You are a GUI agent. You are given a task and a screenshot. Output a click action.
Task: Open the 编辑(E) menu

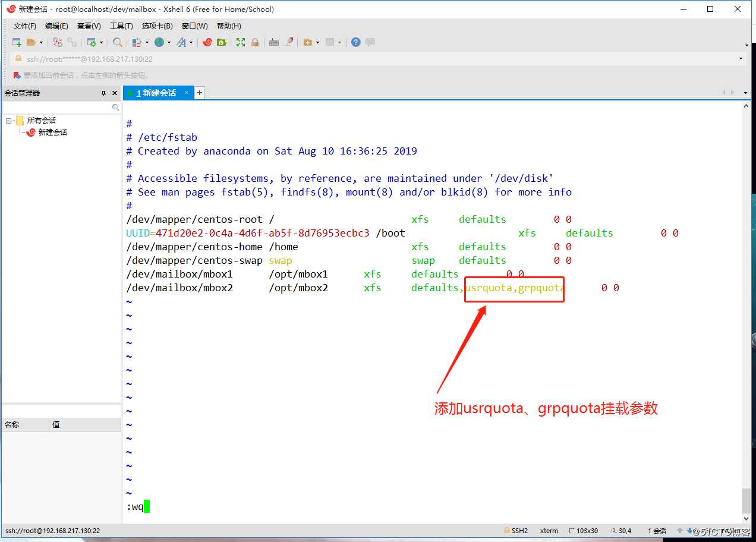pos(56,26)
